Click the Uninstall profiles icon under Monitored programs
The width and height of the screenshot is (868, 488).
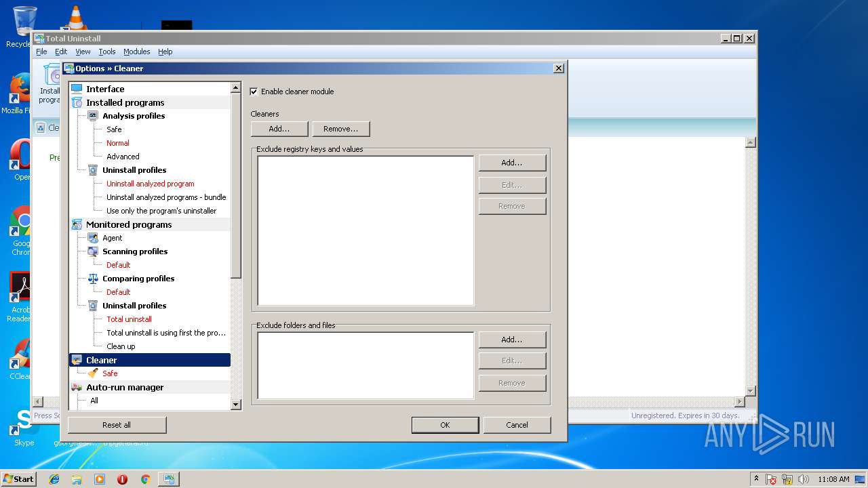click(x=93, y=306)
